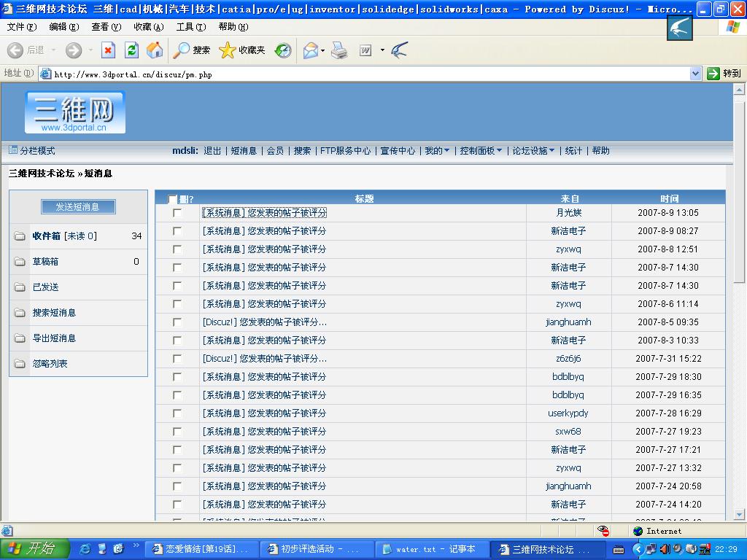Click the 退出 logout link
Screen dimensions: 747x560
(x=212, y=150)
